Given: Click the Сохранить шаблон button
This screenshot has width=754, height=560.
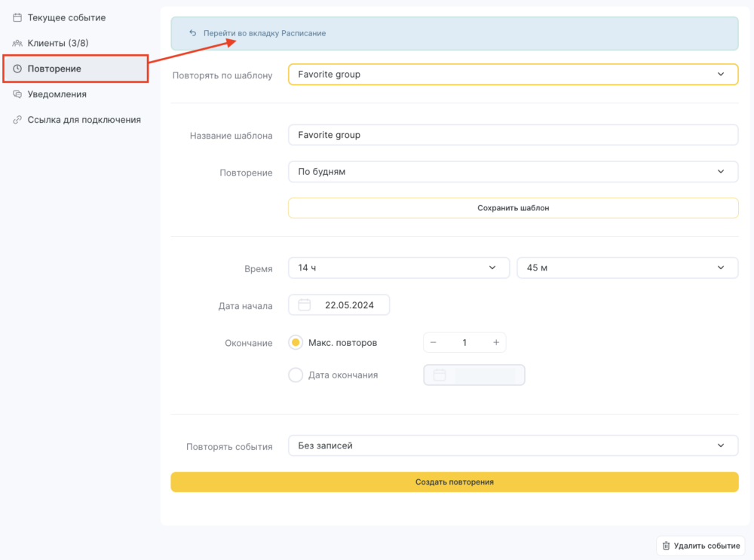Looking at the screenshot, I should (513, 208).
